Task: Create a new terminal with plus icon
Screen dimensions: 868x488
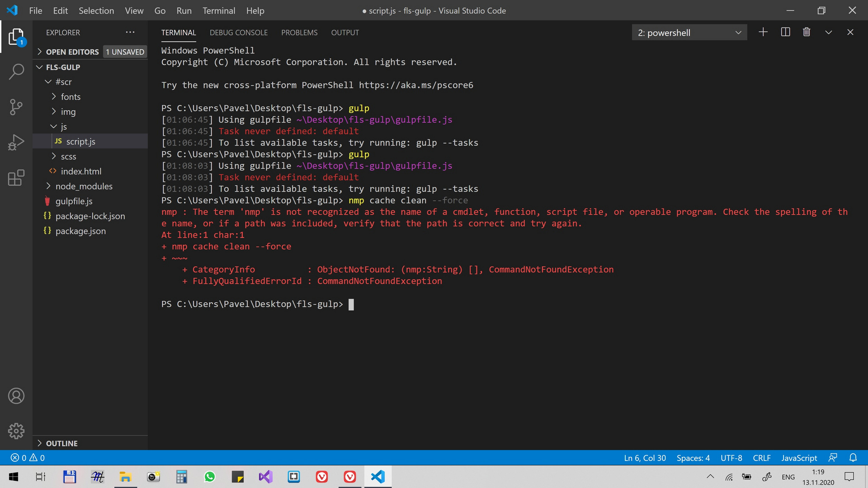Action: pos(763,32)
